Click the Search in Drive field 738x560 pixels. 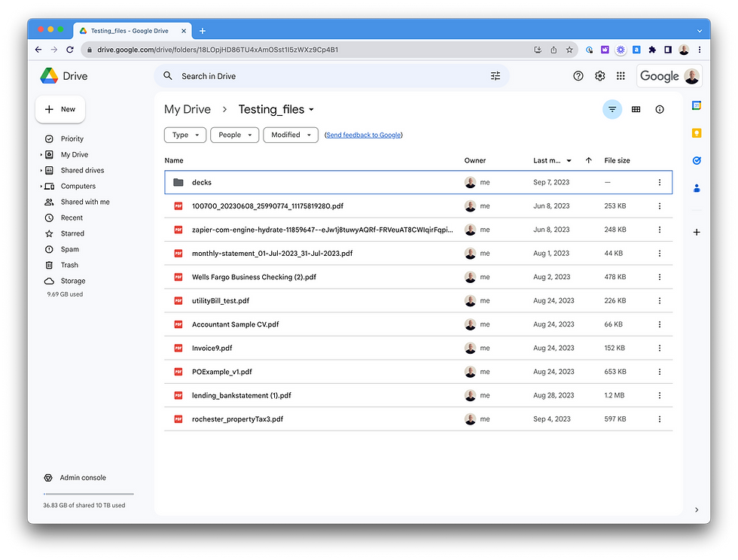pyautogui.click(x=331, y=76)
